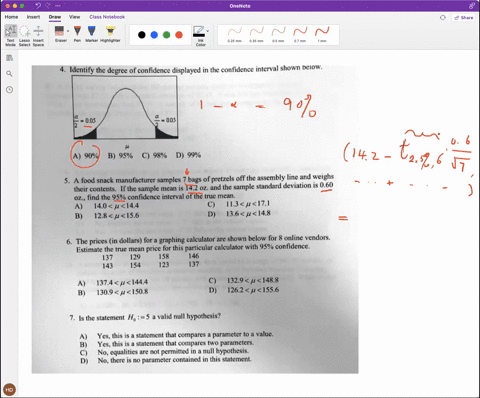Undo the last action
Screen dimensions: 480x398
pyautogui.click(x=38, y=6)
